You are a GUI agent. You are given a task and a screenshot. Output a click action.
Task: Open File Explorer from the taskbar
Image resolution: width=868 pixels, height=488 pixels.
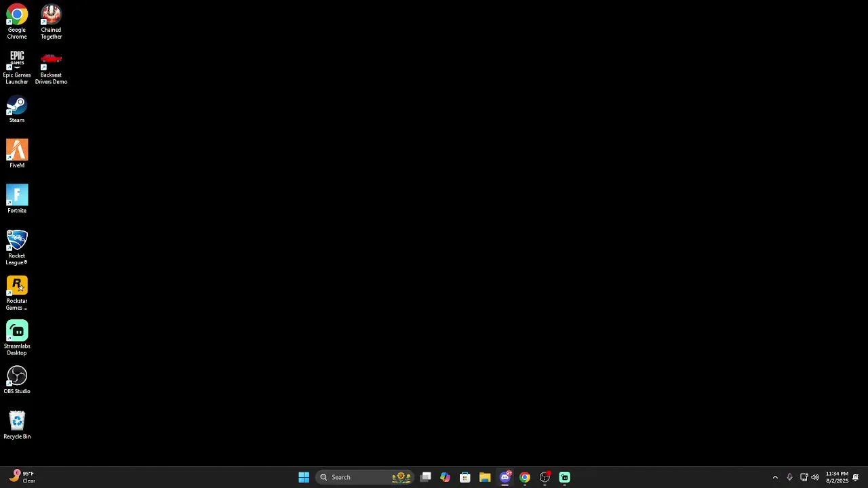point(485,477)
